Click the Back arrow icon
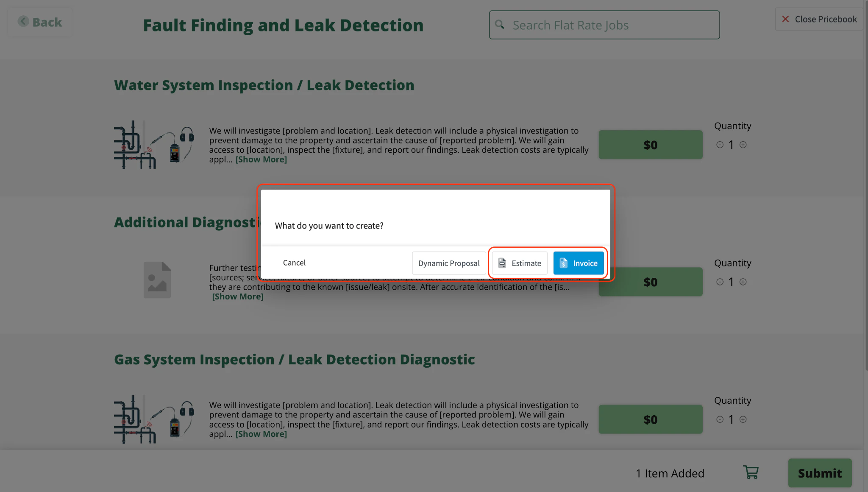Screen dimensions: 868x492 (x=23, y=21)
